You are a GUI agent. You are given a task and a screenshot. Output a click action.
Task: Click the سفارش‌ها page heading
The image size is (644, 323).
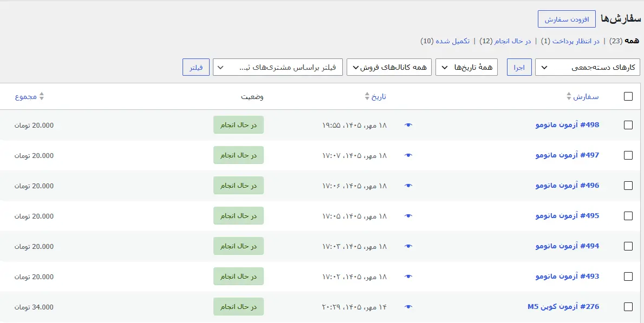click(620, 19)
